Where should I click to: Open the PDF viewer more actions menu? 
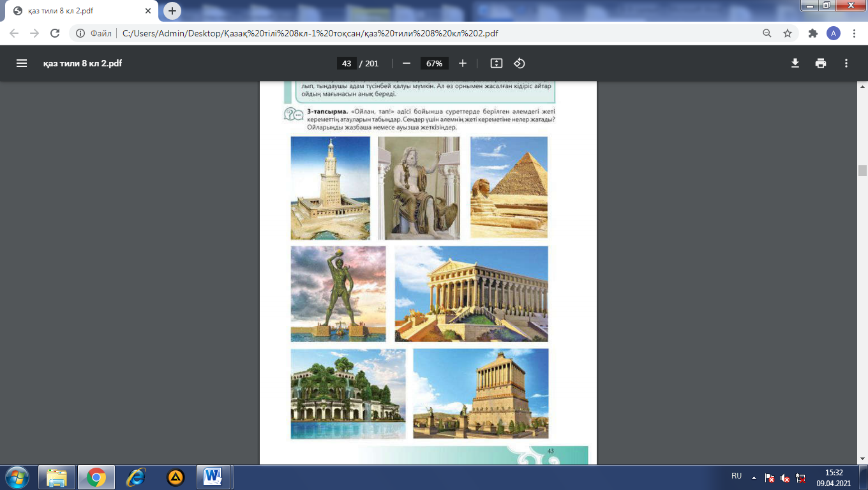pyautogui.click(x=846, y=63)
